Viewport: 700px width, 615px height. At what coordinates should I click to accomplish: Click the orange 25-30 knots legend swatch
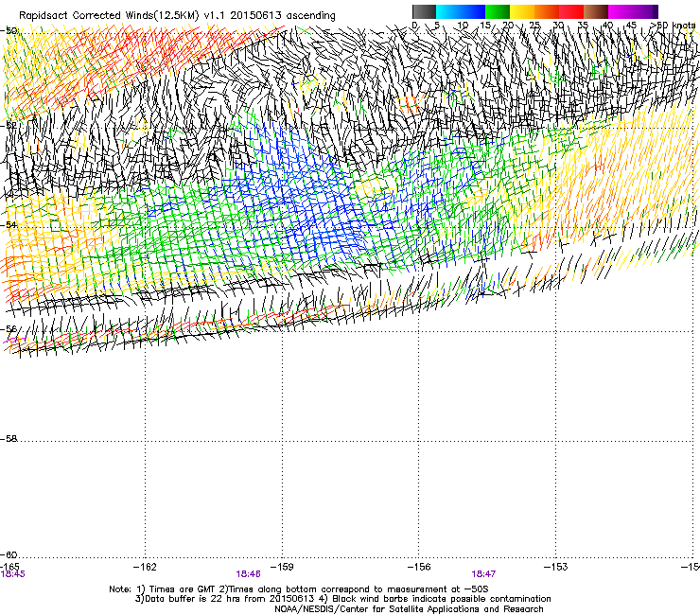[547, 11]
